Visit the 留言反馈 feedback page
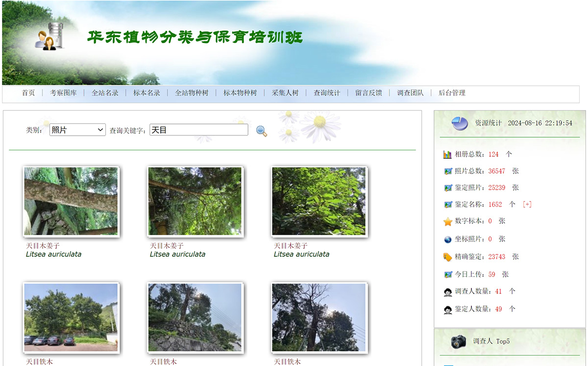 pos(368,93)
